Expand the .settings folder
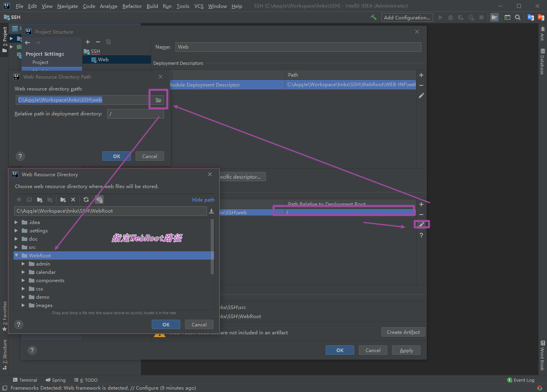Image resolution: width=547 pixels, height=392 pixels. 16,231
